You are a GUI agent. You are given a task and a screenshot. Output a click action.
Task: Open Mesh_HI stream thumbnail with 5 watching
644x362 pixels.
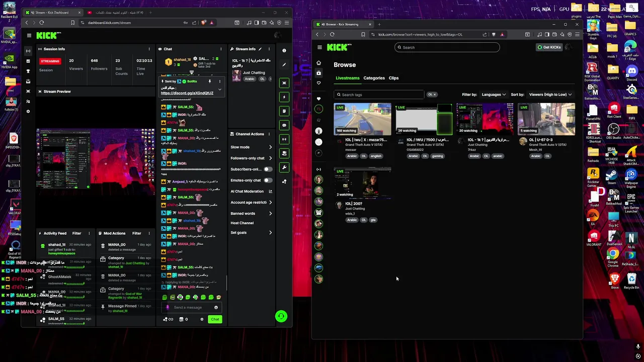[546, 119]
